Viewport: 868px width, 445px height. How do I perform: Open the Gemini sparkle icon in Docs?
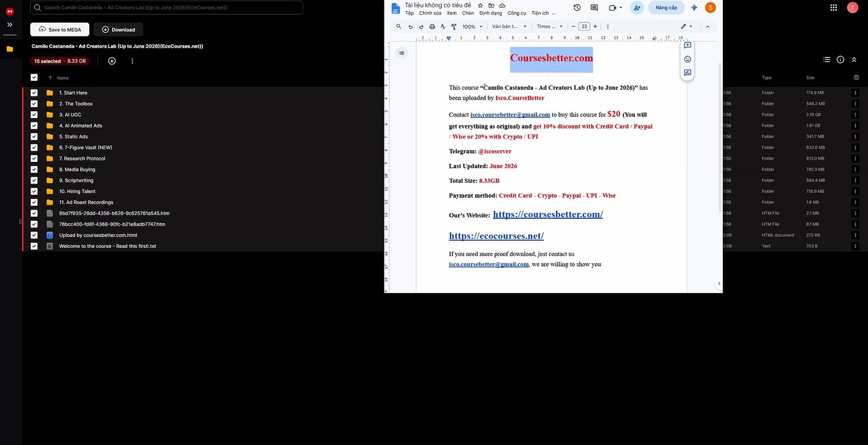click(694, 7)
